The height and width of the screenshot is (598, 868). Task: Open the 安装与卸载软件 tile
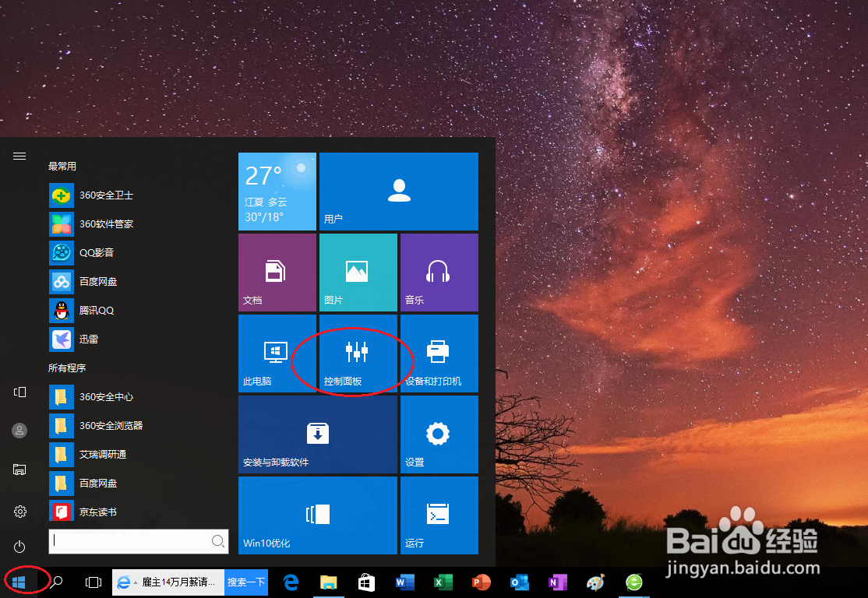coord(318,434)
